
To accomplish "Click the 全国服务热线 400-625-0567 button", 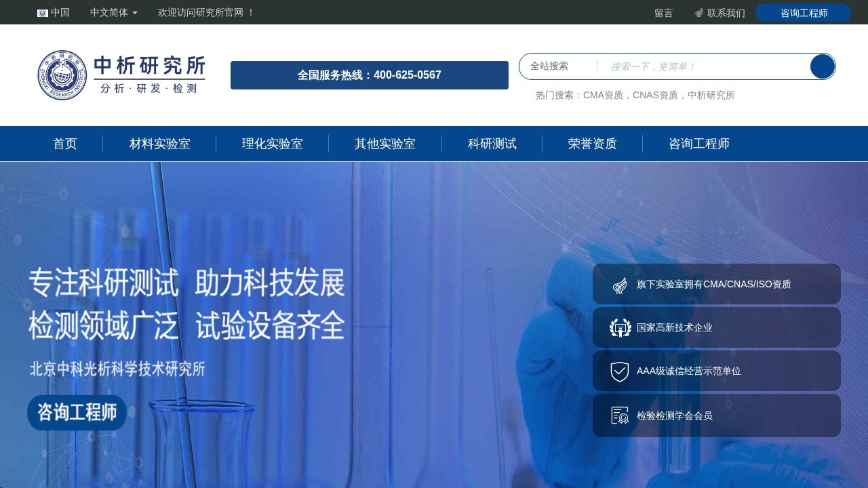I will tap(370, 75).
